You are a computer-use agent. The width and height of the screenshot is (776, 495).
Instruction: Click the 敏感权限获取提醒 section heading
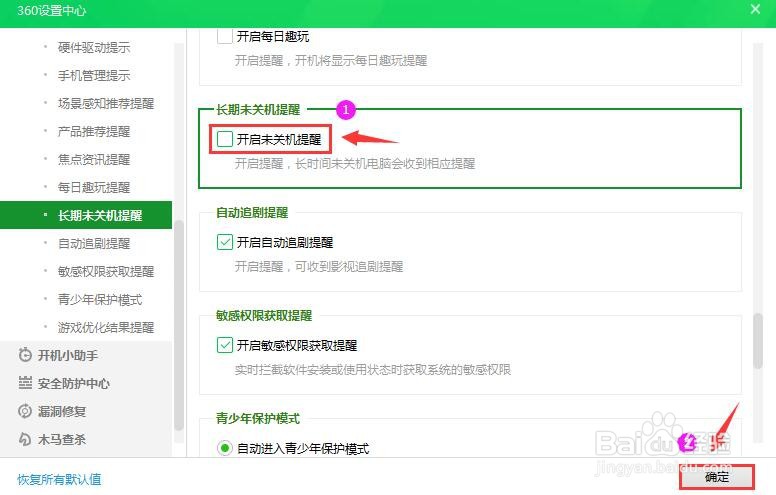[264, 316]
